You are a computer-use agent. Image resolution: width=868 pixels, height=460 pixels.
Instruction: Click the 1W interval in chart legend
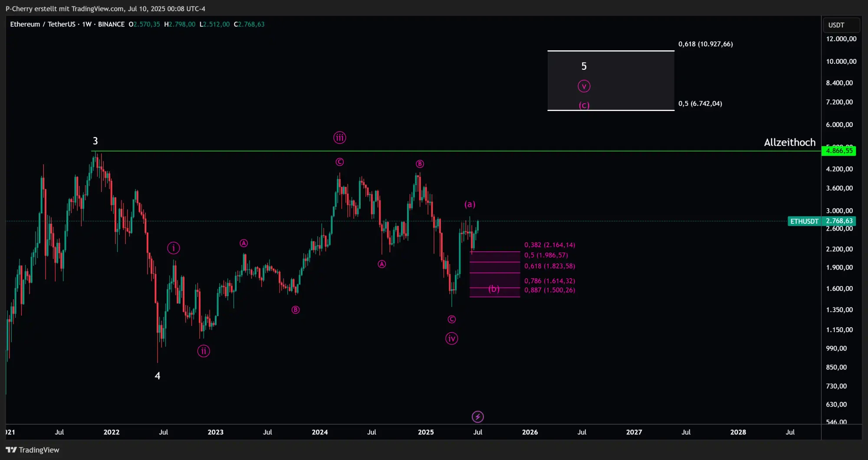pyautogui.click(x=87, y=24)
